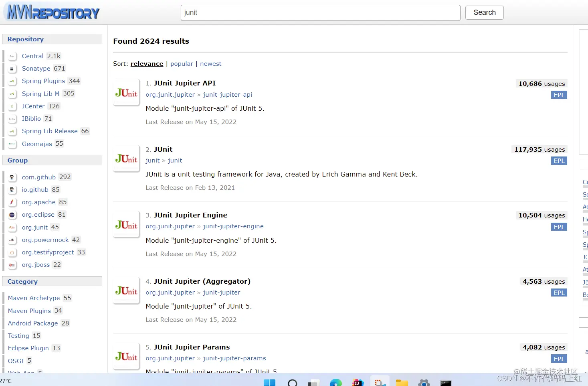Click the JUnit Jupiter (Aggregator) logo icon

tap(126, 291)
